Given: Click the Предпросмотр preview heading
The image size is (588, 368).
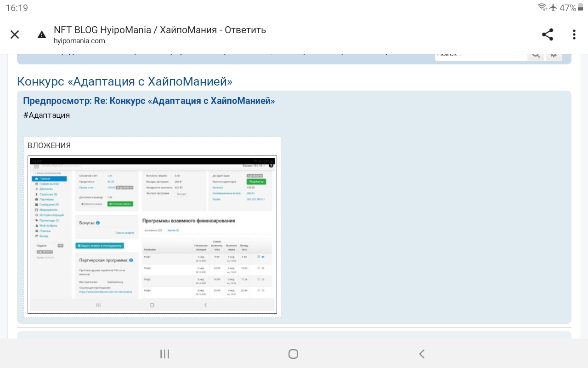Looking at the screenshot, I should click(149, 101).
